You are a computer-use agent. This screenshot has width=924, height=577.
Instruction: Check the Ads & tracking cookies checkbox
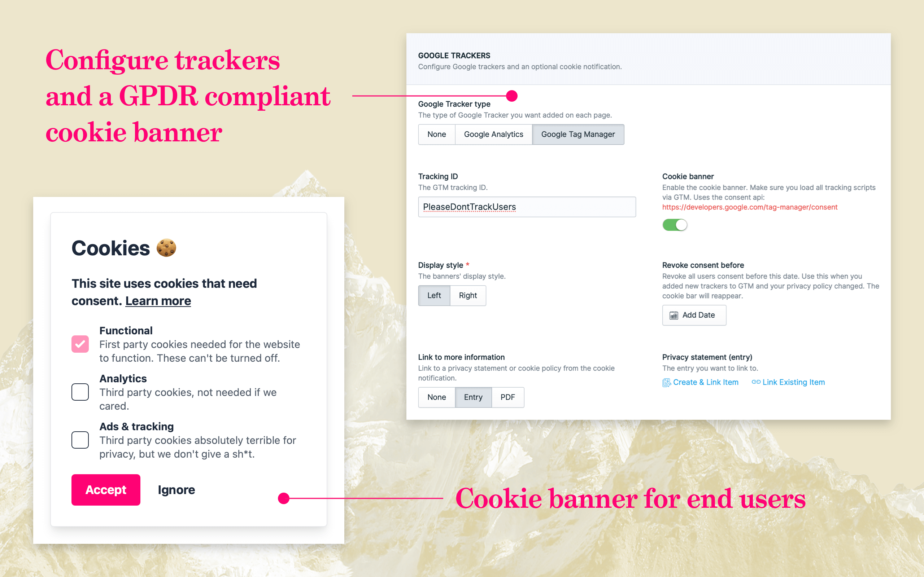click(x=79, y=439)
